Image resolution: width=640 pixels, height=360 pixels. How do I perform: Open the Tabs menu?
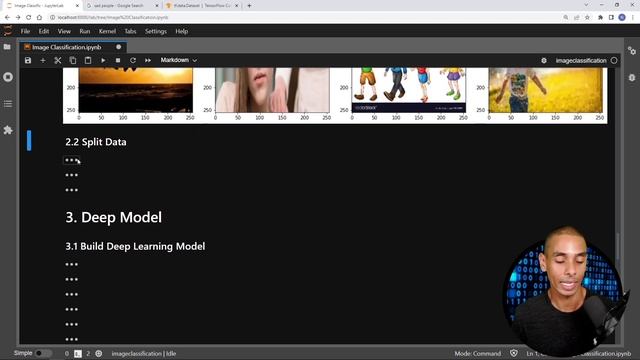130,31
